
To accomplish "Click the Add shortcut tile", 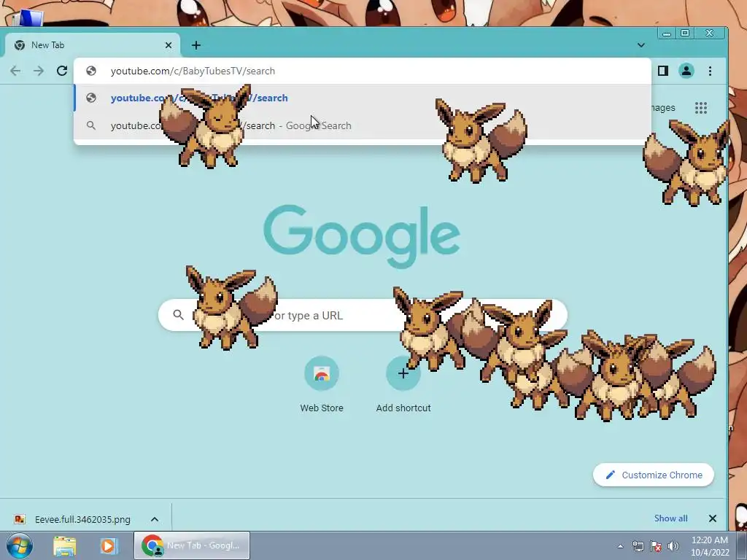I will coord(403,384).
